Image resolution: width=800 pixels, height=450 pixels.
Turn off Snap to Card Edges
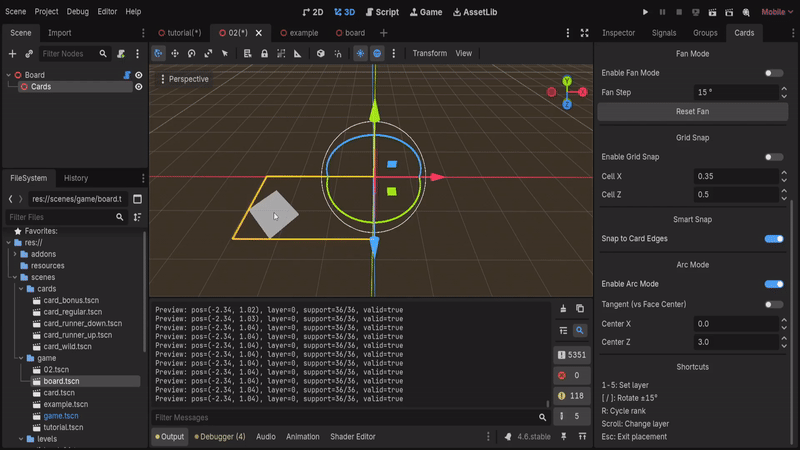point(773,239)
